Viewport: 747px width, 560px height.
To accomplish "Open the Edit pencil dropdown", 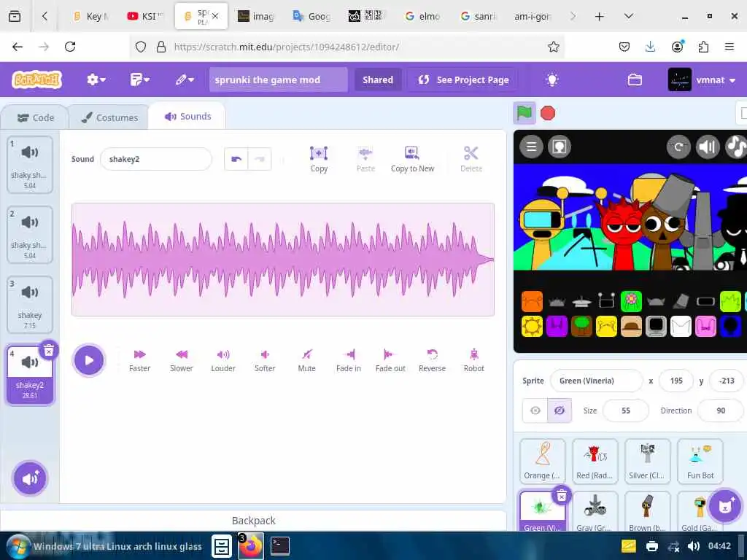I will pos(185,79).
